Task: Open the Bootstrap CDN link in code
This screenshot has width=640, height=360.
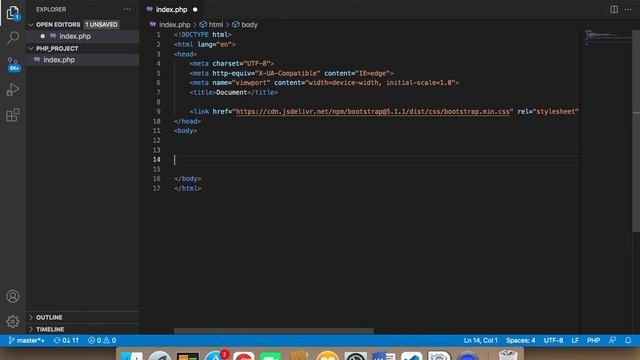Action: coord(373,111)
